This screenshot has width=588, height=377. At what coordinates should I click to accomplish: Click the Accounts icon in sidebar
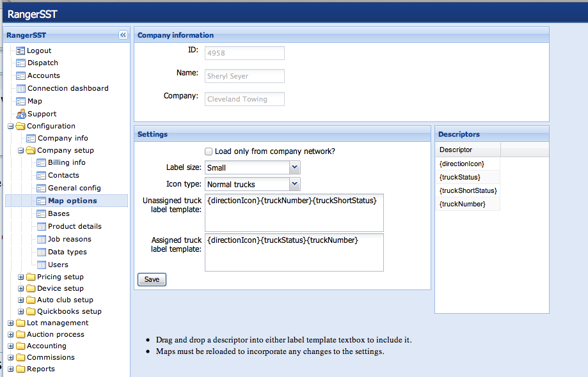pyautogui.click(x=20, y=75)
